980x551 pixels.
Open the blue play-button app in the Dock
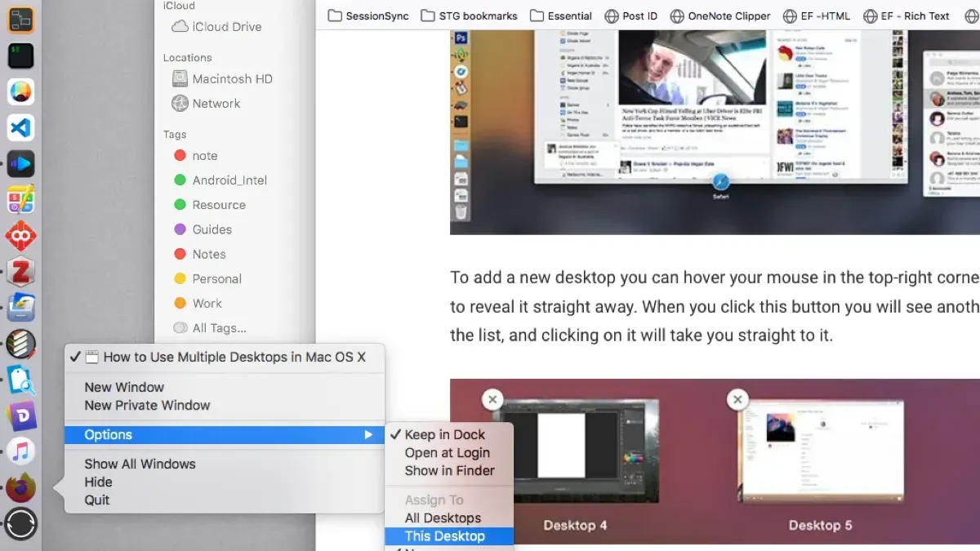[x=20, y=163]
